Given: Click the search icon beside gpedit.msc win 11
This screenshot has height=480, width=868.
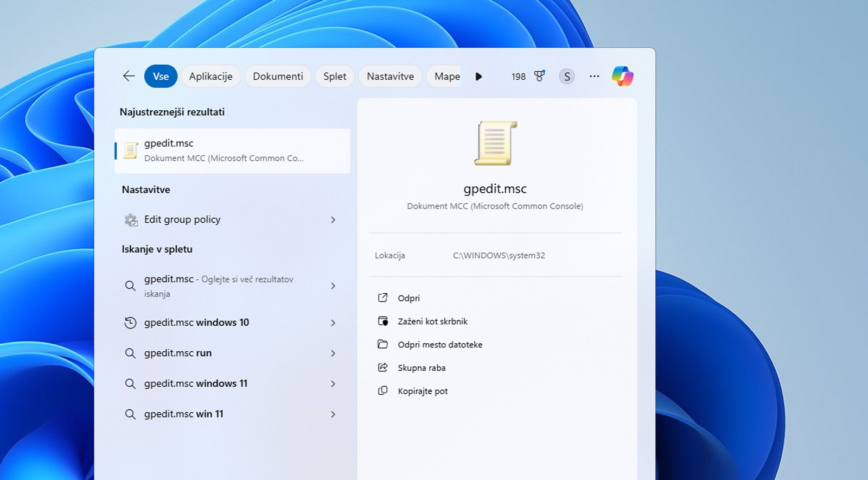Looking at the screenshot, I should [130, 414].
